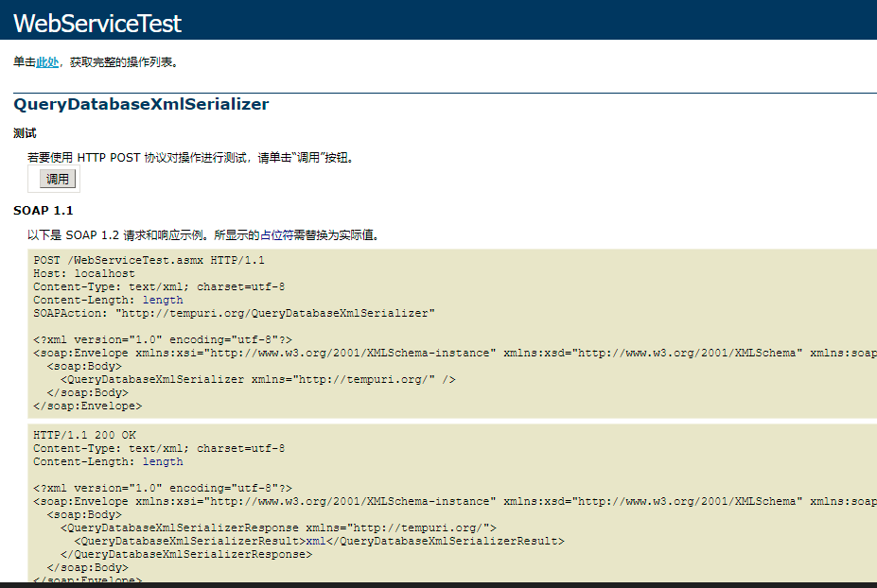Select the response Content-Length "length" placeholder
The height and width of the screenshot is (588, 877).
click(163, 461)
